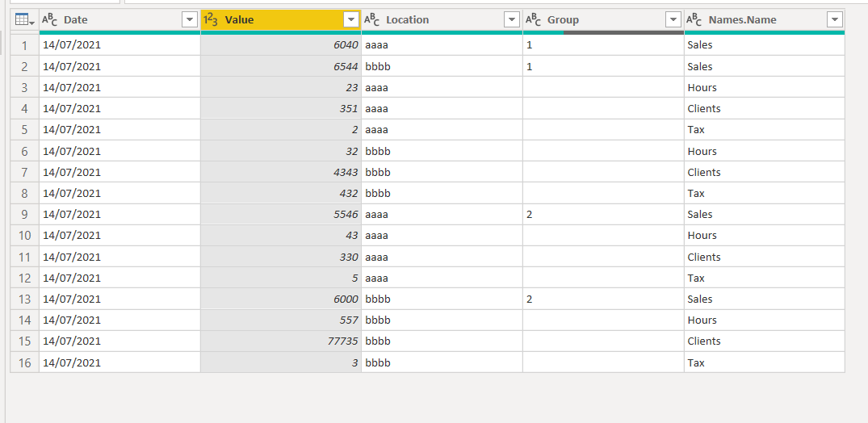
Task: Click Sales cell in row 2
Action: pyautogui.click(x=765, y=66)
